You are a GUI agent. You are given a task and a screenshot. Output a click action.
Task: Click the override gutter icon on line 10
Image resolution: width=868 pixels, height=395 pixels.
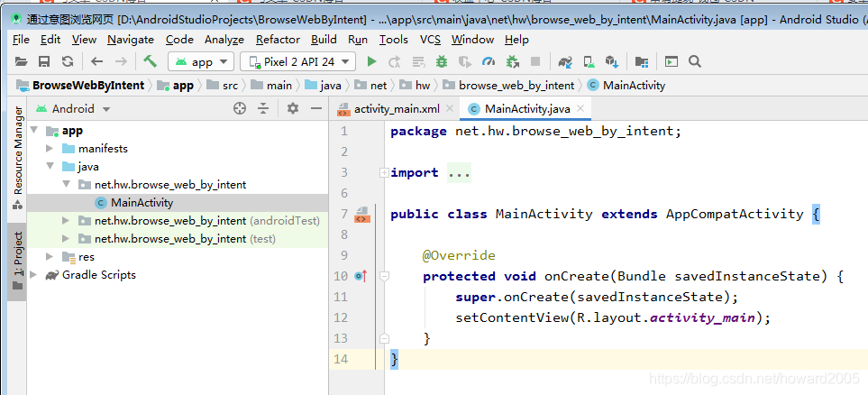click(361, 275)
